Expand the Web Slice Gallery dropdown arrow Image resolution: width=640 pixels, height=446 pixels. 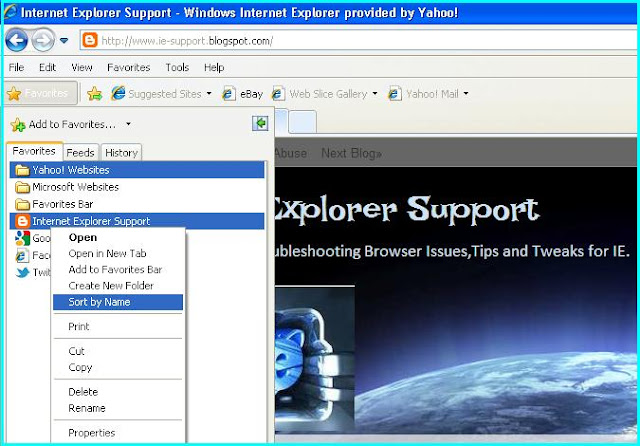point(375,93)
